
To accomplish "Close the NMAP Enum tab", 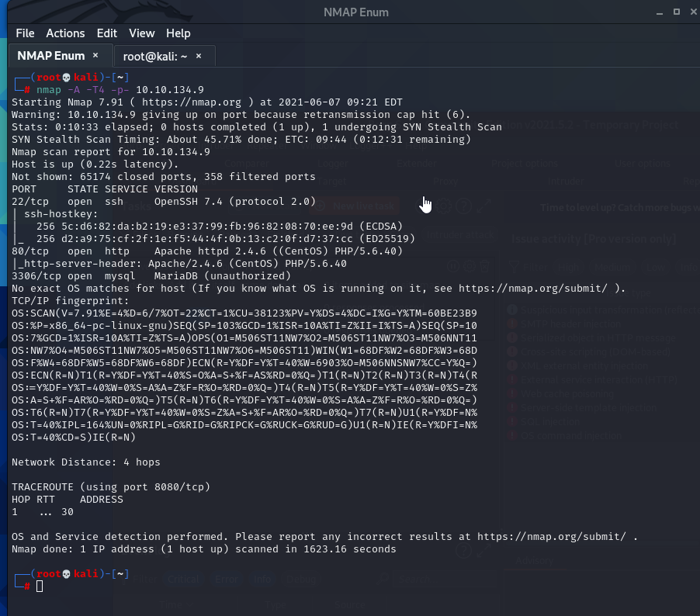I will pyautogui.click(x=95, y=56).
